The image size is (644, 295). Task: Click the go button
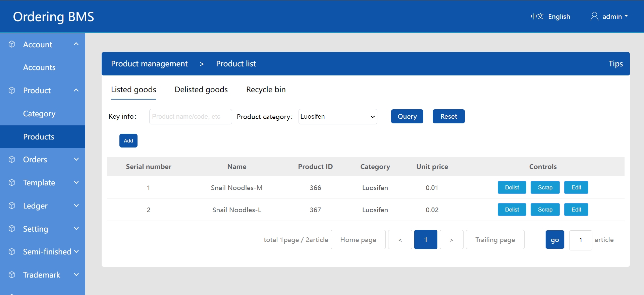pyautogui.click(x=555, y=240)
